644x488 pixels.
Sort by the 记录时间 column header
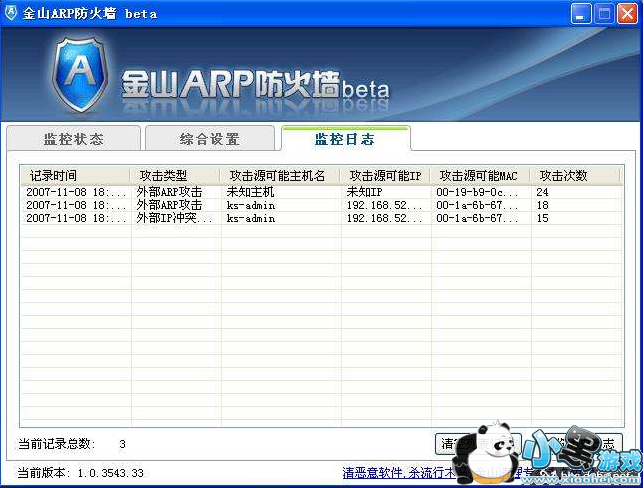click(75, 176)
